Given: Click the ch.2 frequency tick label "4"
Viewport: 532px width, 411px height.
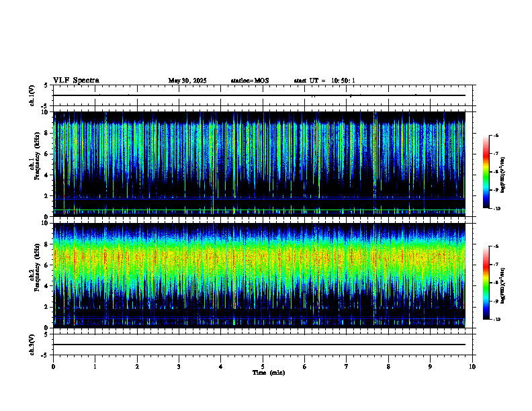Looking at the screenshot, I should (47, 286).
